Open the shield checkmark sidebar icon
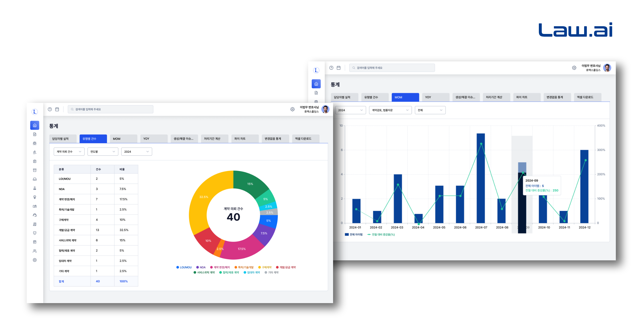Viewport: 644px width, 327px height. (x=35, y=233)
